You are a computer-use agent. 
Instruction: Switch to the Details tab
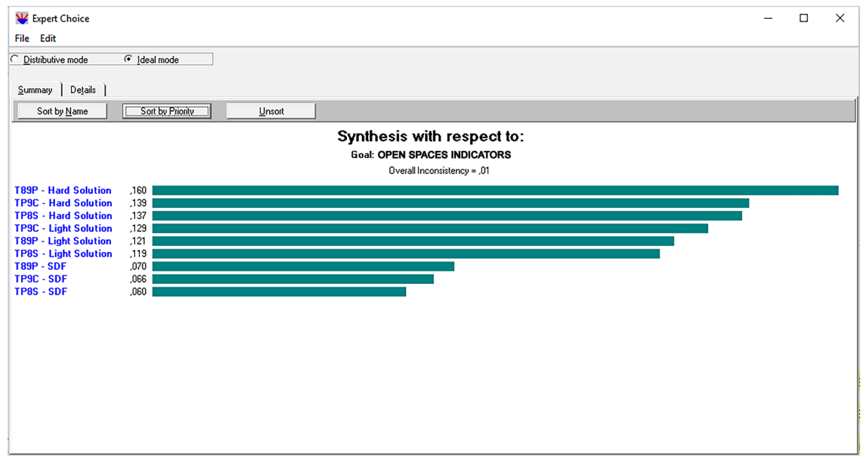pyautogui.click(x=83, y=90)
